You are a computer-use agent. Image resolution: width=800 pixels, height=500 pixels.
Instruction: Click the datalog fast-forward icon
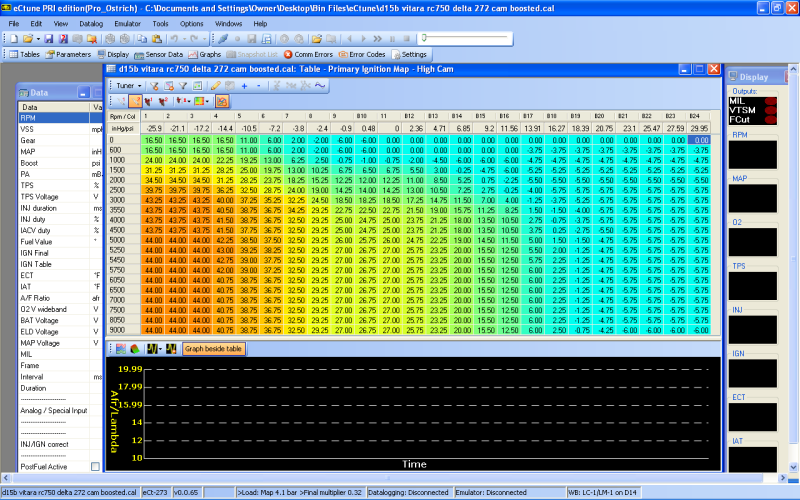coord(378,39)
